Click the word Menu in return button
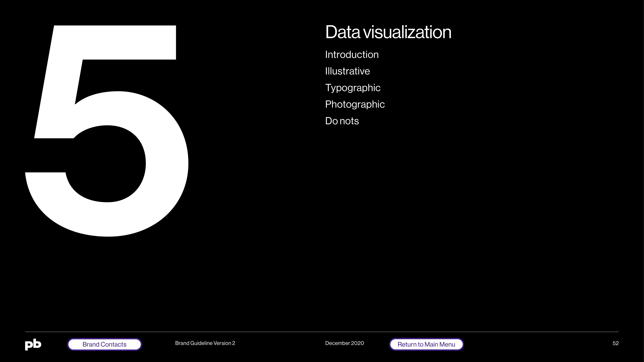Viewport: 644px width, 362px height. tap(447, 345)
